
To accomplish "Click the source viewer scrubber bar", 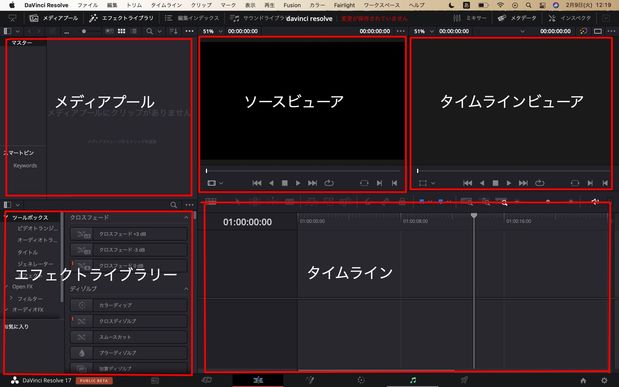I will (x=303, y=171).
